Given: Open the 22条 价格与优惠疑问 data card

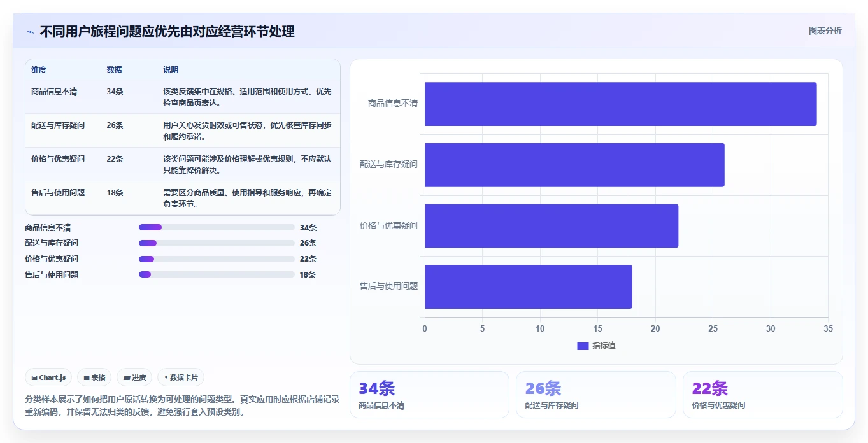Looking at the screenshot, I should 762,395.
